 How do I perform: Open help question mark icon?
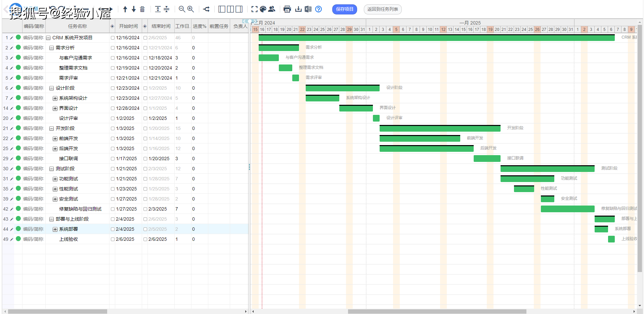point(318,9)
